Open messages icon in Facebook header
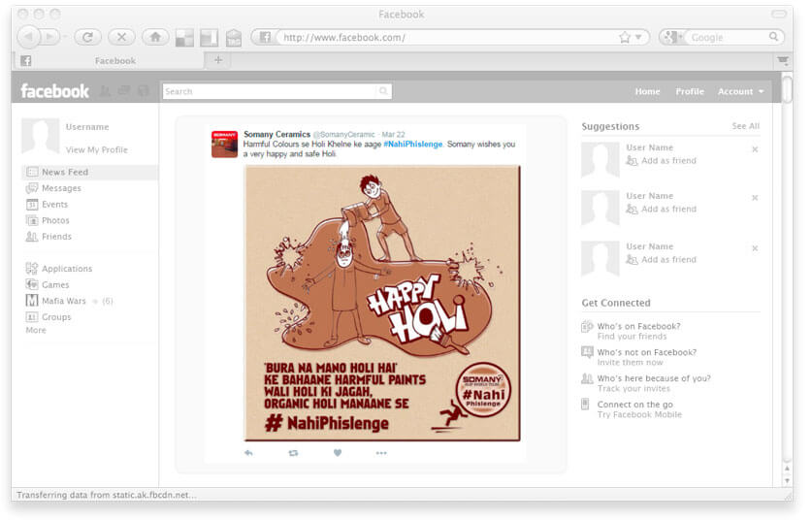The image size is (812, 520). tap(124, 91)
